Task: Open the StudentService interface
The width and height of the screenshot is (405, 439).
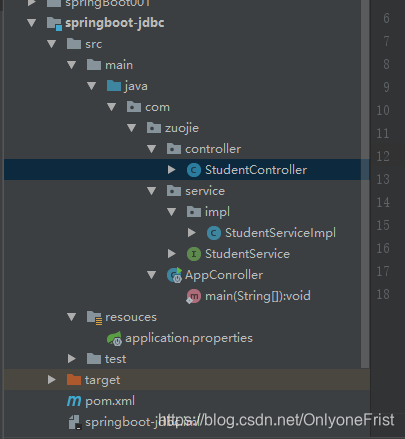Action: click(x=247, y=254)
